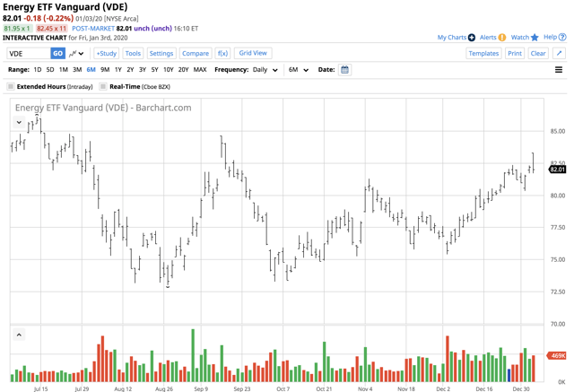Open the 6M period dropdown
Image resolution: width=574 pixels, height=392 pixels.
299,70
